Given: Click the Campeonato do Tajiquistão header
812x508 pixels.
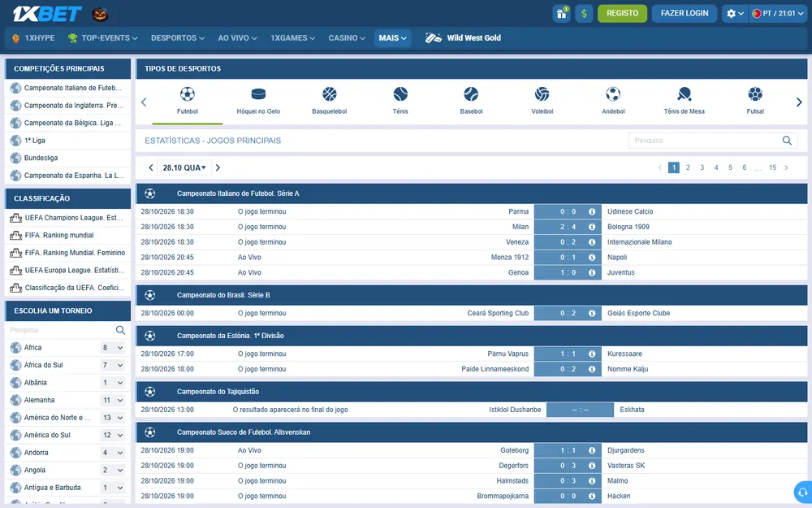Looking at the screenshot, I should click(x=471, y=392).
